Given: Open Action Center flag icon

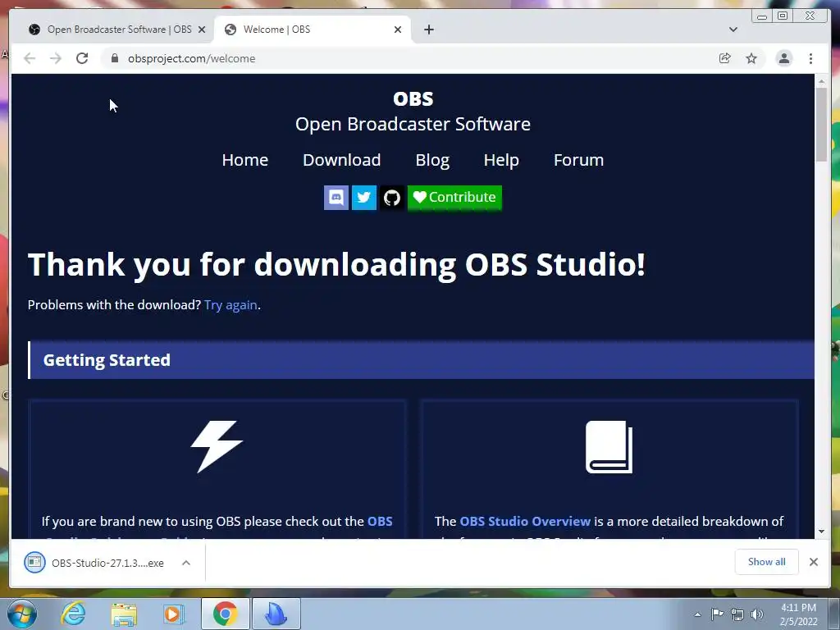Looking at the screenshot, I should (717, 614).
